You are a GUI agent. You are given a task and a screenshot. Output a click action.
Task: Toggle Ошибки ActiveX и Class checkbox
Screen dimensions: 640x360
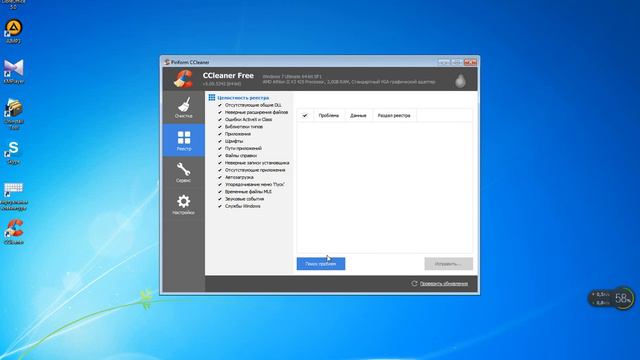point(220,120)
